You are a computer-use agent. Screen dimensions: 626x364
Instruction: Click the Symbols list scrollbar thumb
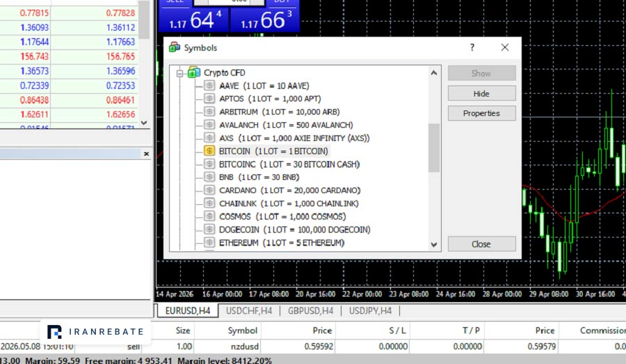pos(434,148)
